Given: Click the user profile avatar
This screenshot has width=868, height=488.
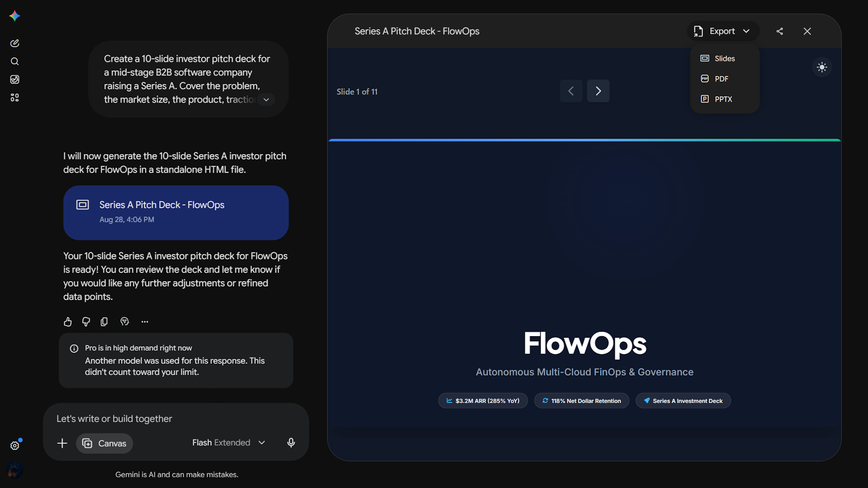Looking at the screenshot, I should point(15,470).
